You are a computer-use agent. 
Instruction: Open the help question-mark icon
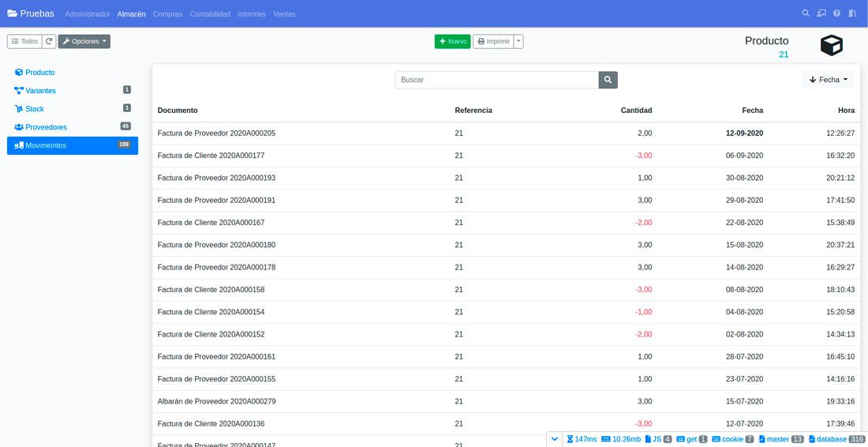pyautogui.click(x=836, y=13)
